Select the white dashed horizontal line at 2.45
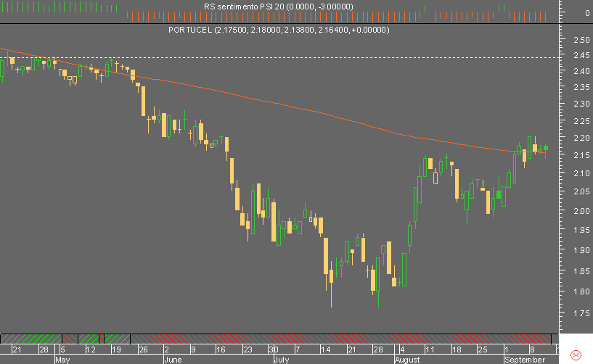The width and height of the screenshot is (593, 364). (279, 58)
